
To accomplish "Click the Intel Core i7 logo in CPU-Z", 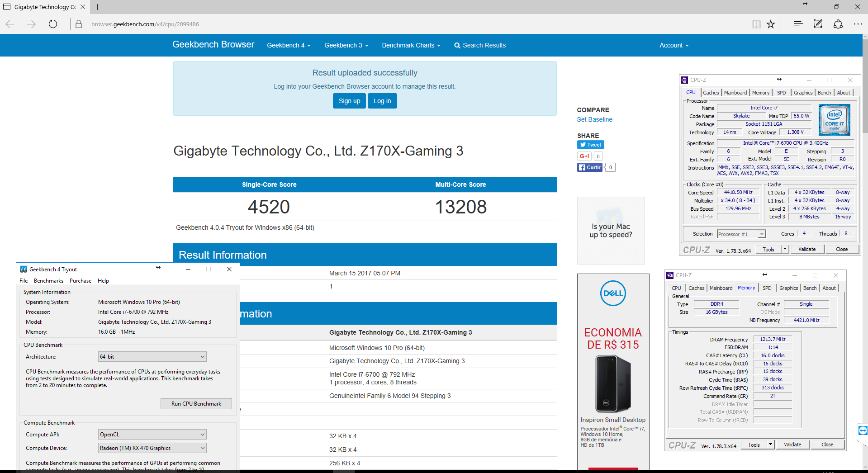I will (x=835, y=120).
